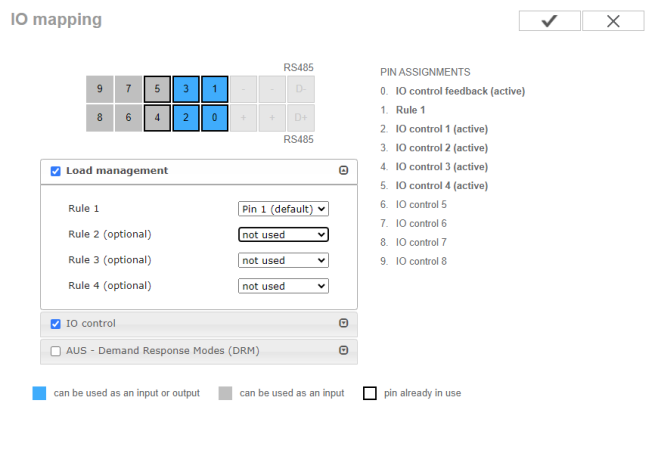Click pin 6 in the pin grid

128,118
